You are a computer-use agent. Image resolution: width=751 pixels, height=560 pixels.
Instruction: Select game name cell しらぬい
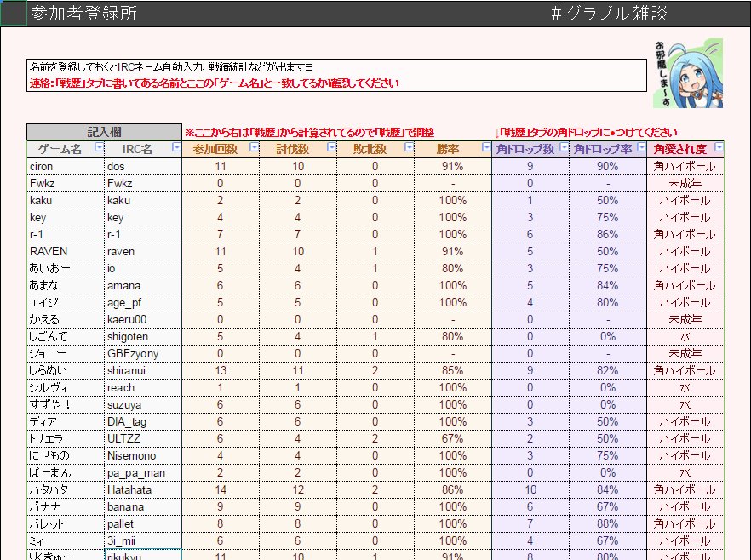pos(66,370)
